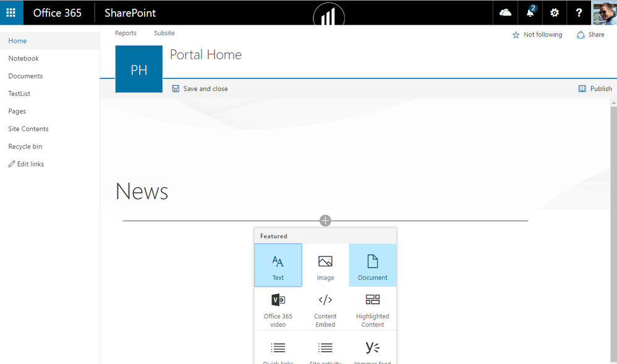Screen dimensions: 617x364
Task: Add the Document web part
Action: click(373, 265)
